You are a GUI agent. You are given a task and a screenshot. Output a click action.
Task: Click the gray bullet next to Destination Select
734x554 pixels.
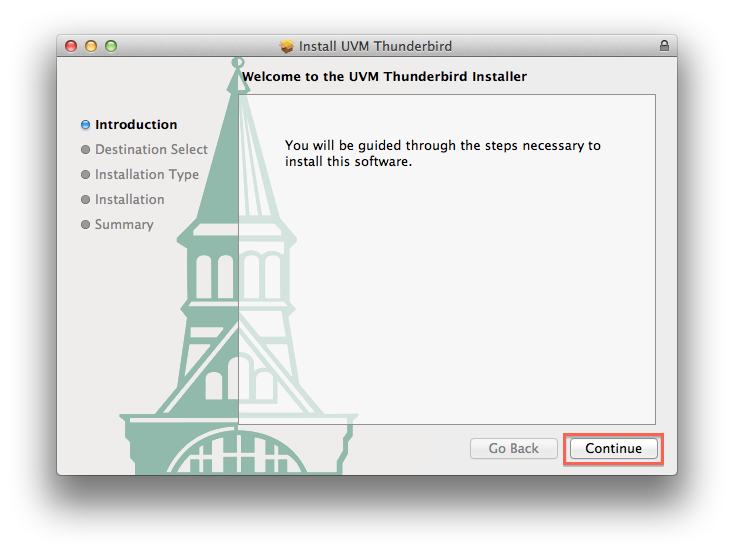(85, 149)
